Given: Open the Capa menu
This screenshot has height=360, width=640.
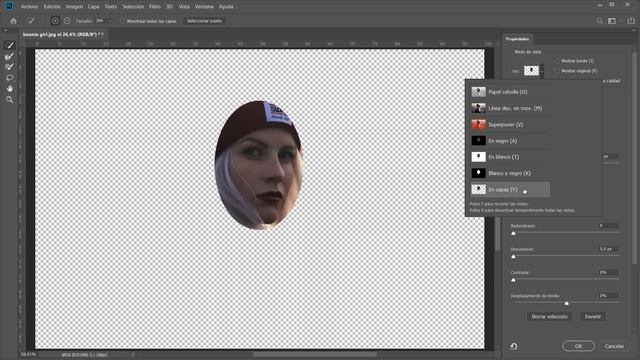Looking at the screenshot, I should 93,7.
